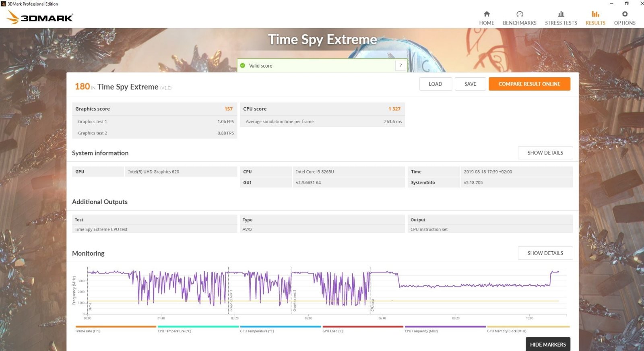Select the Graphics score row

tap(155, 109)
